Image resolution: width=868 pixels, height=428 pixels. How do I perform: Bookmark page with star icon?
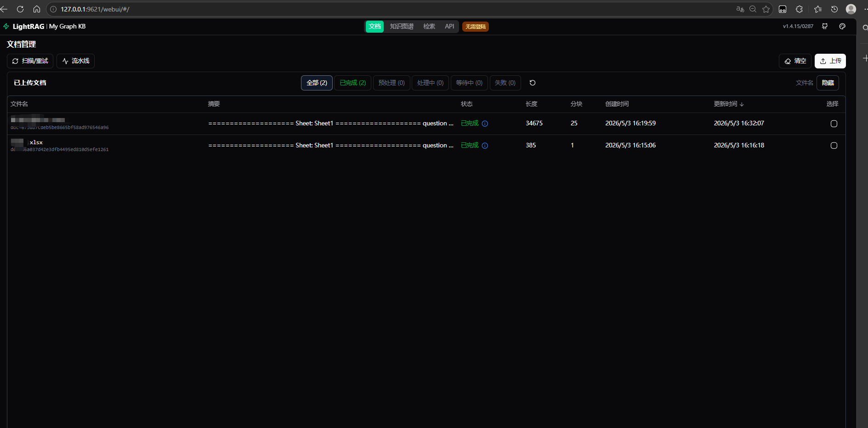(x=766, y=9)
